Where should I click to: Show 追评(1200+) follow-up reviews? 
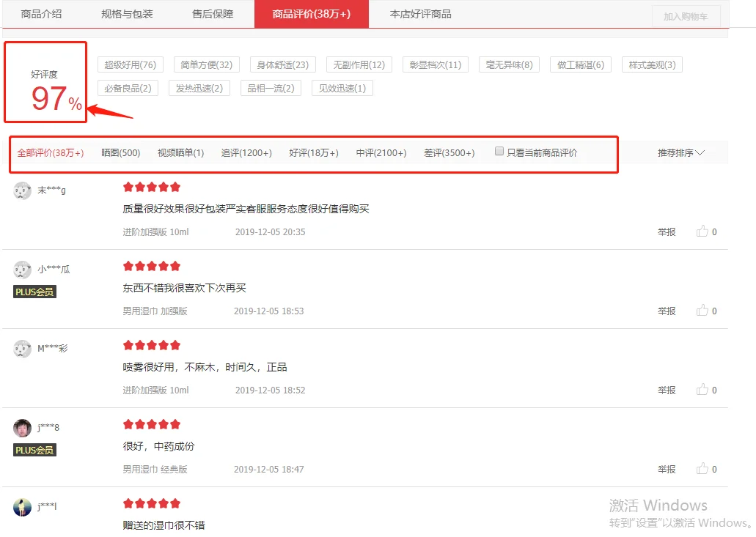pos(246,152)
